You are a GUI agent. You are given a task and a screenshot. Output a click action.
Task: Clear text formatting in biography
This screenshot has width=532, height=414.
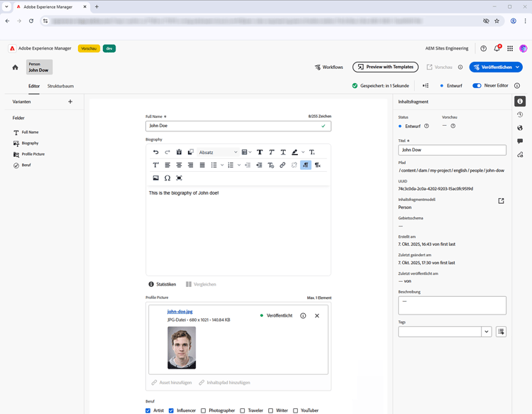(271, 165)
